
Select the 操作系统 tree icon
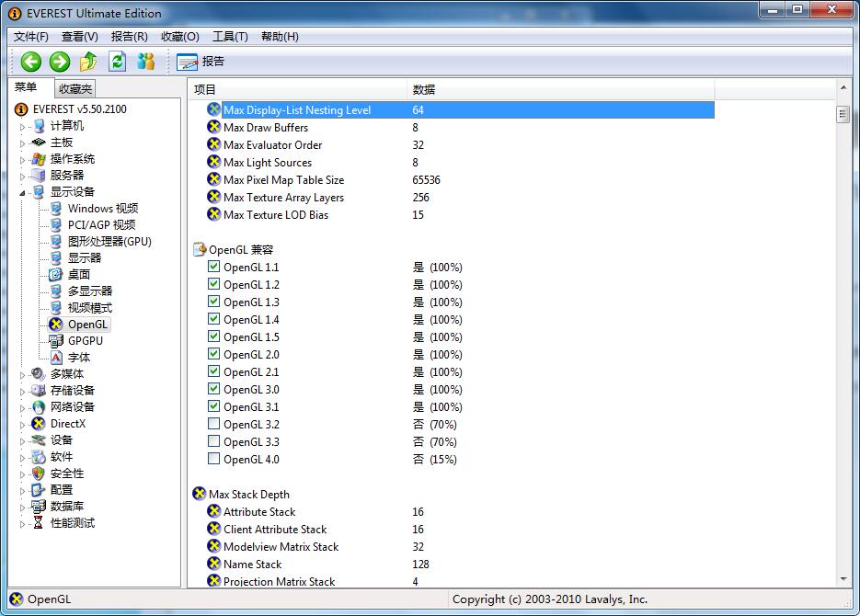pos(39,159)
